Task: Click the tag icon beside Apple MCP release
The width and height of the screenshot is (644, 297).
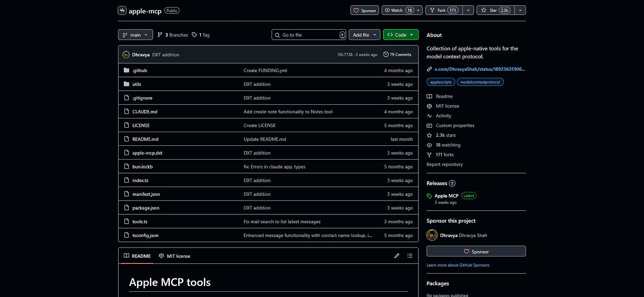Action: pos(429,196)
